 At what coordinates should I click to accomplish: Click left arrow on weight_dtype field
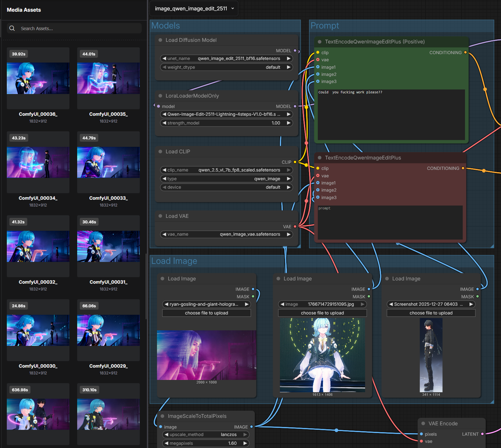click(164, 67)
